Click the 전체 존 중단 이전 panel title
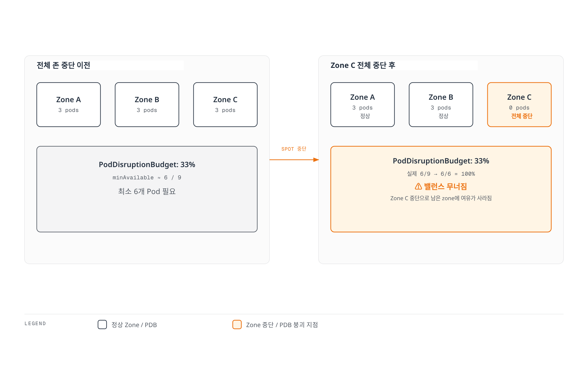 (x=63, y=65)
